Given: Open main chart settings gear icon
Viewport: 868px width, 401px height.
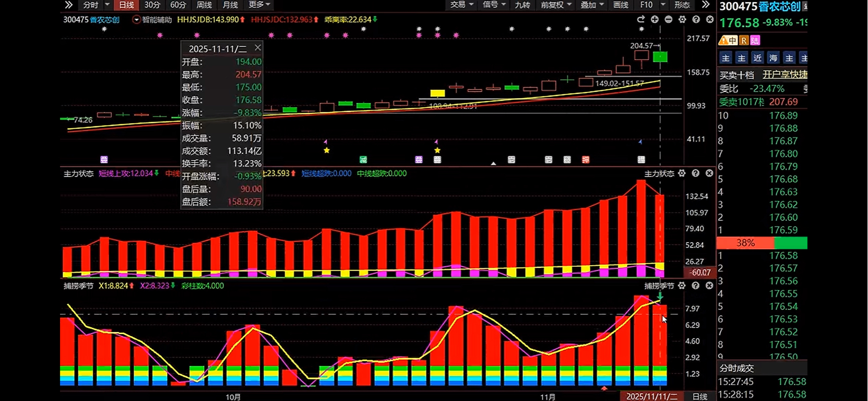Looking at the screenshot, I should click(x=682, y=19).
